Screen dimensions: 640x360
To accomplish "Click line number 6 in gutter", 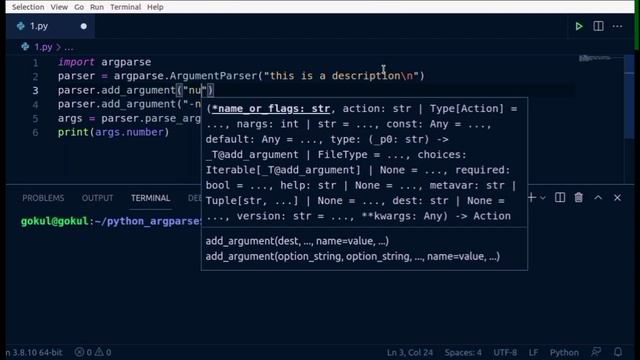I will coord(36,133).
